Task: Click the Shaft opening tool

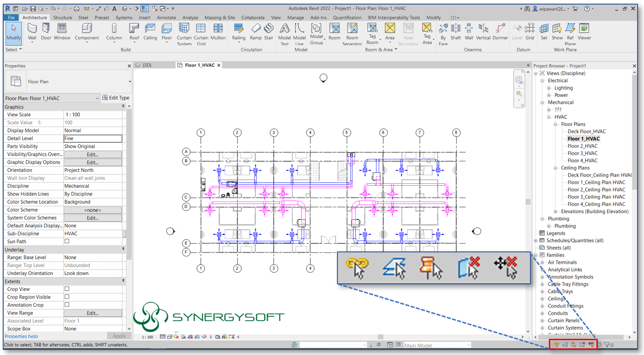Action: point(456,32)
